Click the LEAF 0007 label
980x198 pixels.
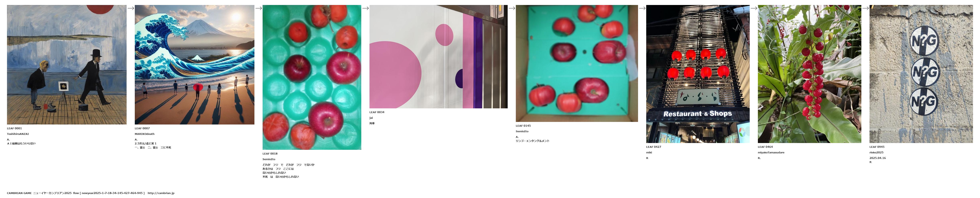pos(142,128)
